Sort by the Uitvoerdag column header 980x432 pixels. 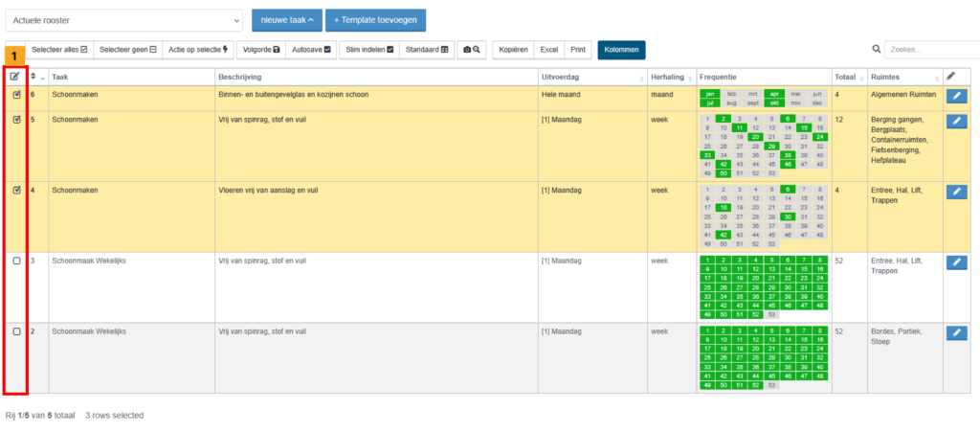tap(560, 76)
